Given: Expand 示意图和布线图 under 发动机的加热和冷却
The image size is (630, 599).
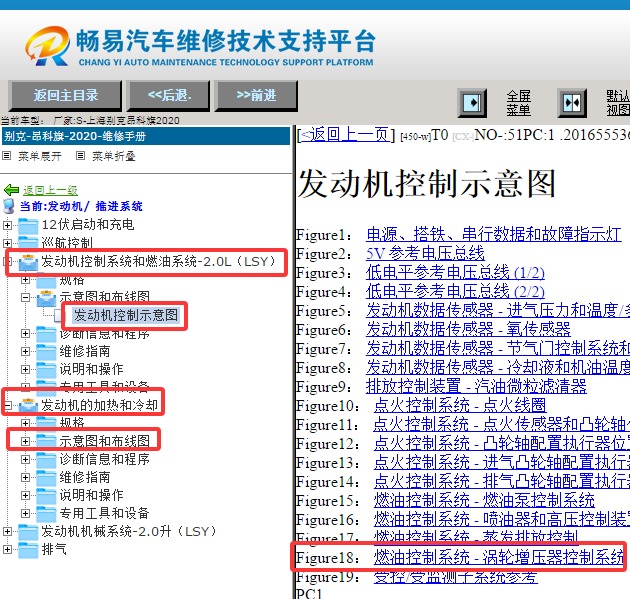Looking at the screenshot, I should coord(25,441).
